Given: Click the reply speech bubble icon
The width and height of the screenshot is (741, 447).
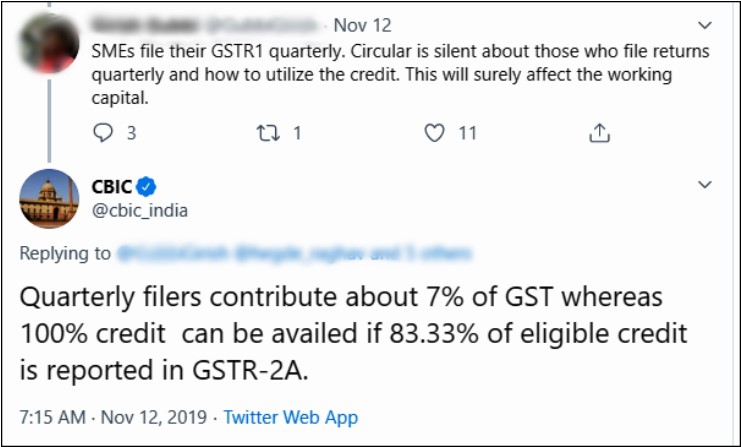Looking at the screenshot, I should coord(103,133).
